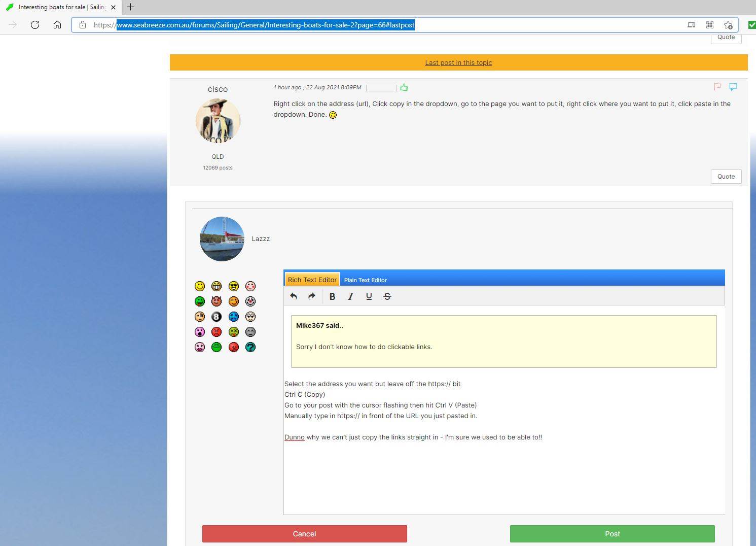Click the redo arrow in the editor toolbar
Screen dimensions: 756x546
312,296
